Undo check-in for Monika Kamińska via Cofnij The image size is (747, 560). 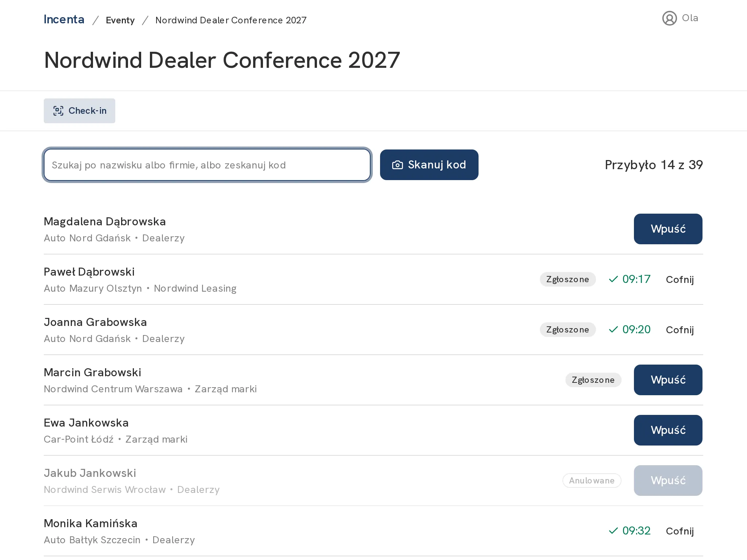coord(680,531)
